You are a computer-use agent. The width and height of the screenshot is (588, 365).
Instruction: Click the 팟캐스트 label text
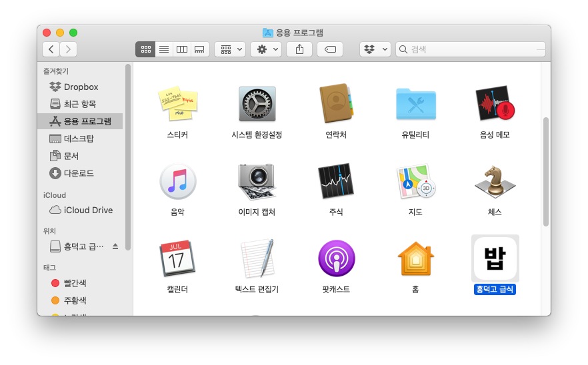[x=337, y=289]
